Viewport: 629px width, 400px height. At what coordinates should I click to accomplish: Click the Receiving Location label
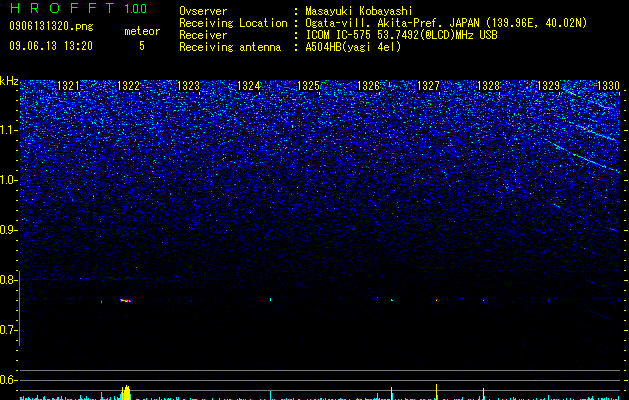[233, 23]
